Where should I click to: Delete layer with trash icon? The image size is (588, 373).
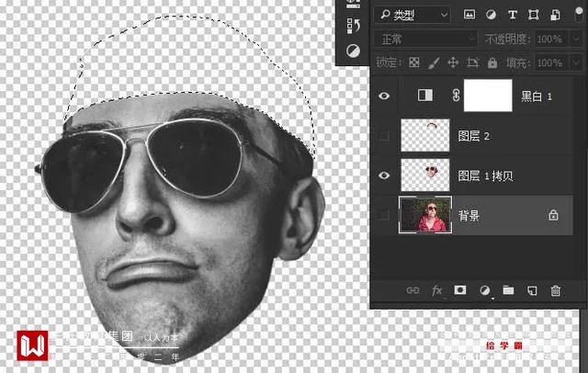[x=555, y=290]
